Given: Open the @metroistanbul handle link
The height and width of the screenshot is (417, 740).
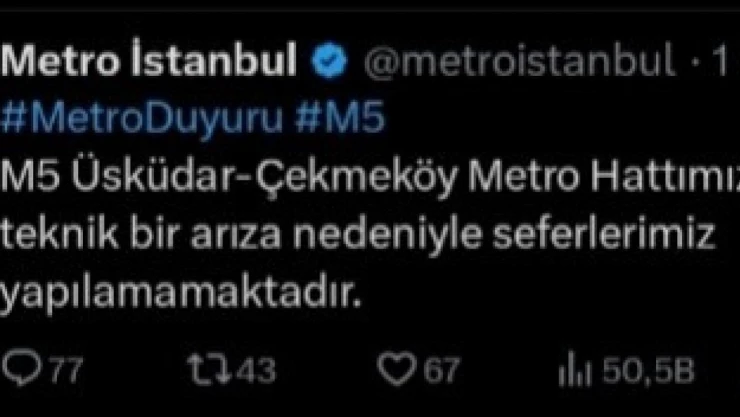Looking at the screenshot, I should click(x=519, y=60).
